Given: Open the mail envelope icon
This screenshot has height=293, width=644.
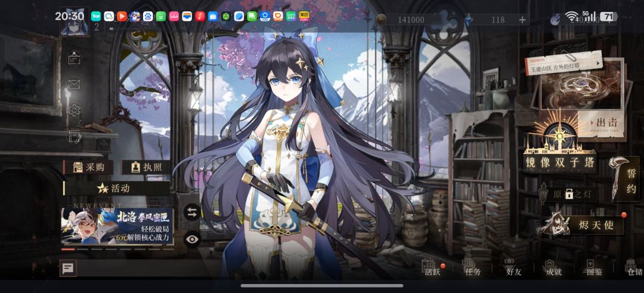Looking at the screenshot, I should point(75,85).
